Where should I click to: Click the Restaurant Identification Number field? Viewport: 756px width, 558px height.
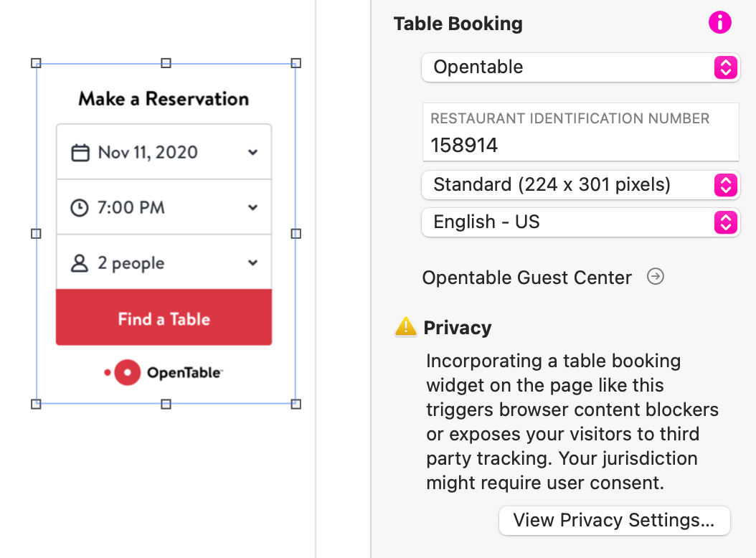pos(580,146)
